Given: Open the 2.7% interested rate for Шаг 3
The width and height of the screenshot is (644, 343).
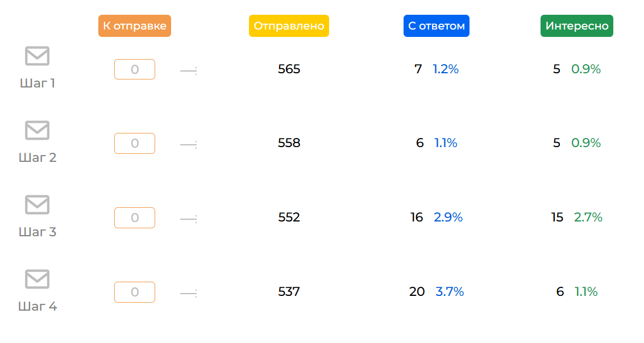Looking at the screenshot, I should [x=588, y=217].
